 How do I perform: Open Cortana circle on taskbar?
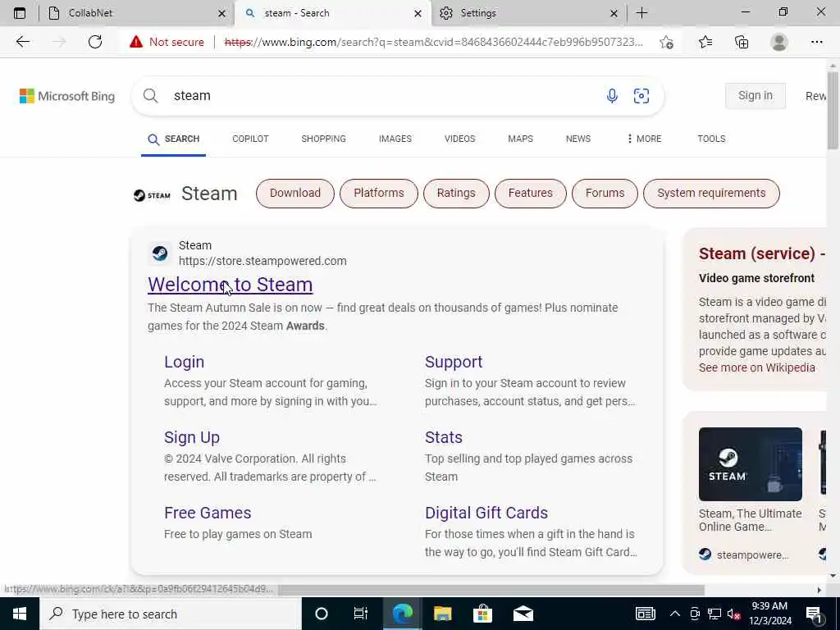(322, 614)
